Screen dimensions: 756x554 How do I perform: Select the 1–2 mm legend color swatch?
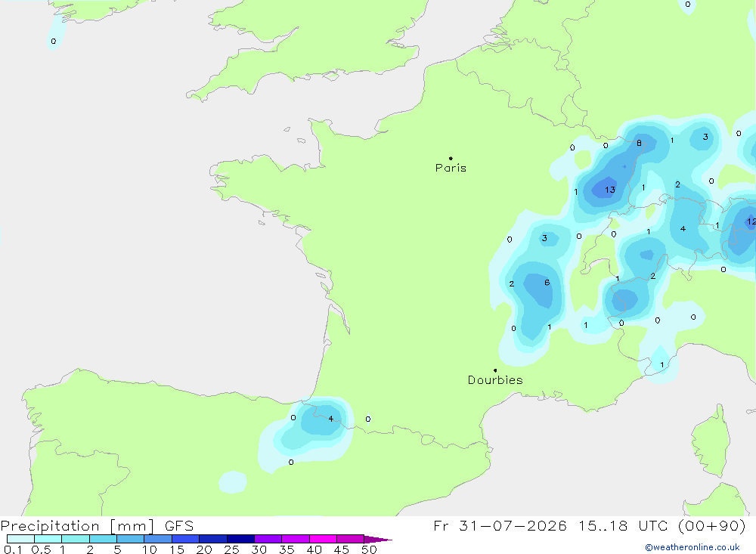point(76,539)
